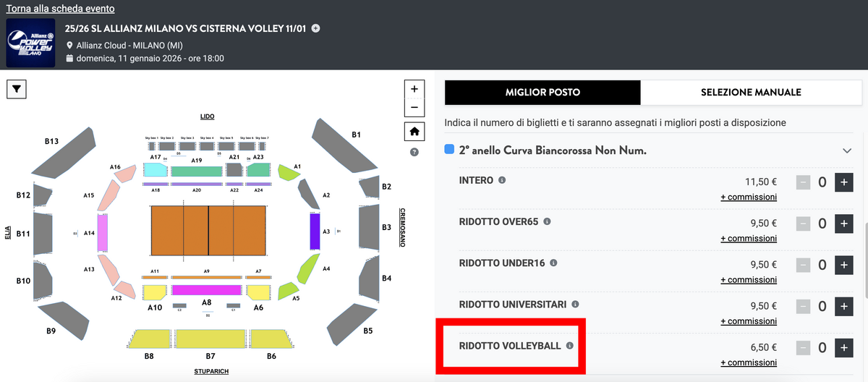Screen dimensions: 868x382
Task: Add one RIDOTTO UNDER16 ticket
Action: tap(843, 266)
